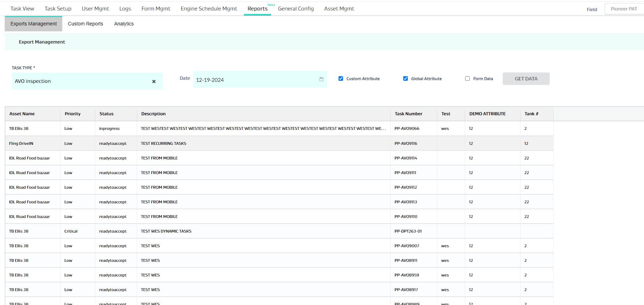
Task: Disable the Global Attribute checkbox
Action: 405,79
